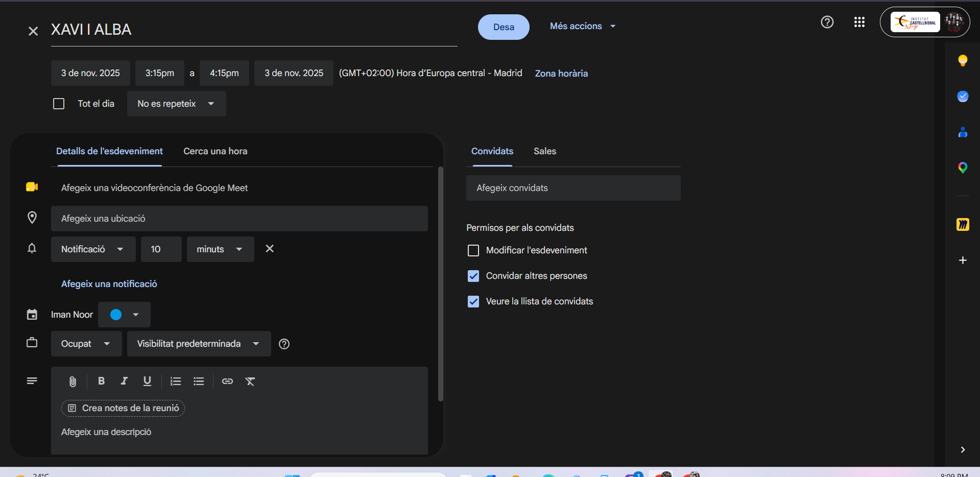Open Google Tasks from side panel

point(963,97)
